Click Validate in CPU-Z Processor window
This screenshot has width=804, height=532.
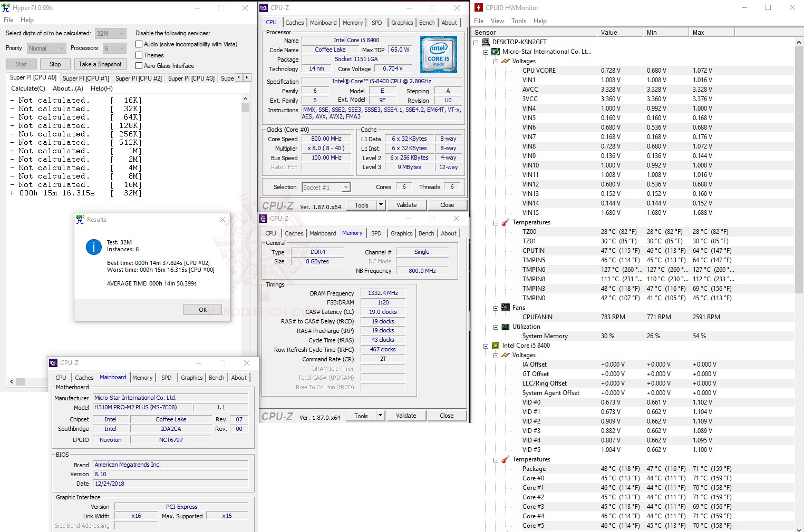click(x=406, y=205)
